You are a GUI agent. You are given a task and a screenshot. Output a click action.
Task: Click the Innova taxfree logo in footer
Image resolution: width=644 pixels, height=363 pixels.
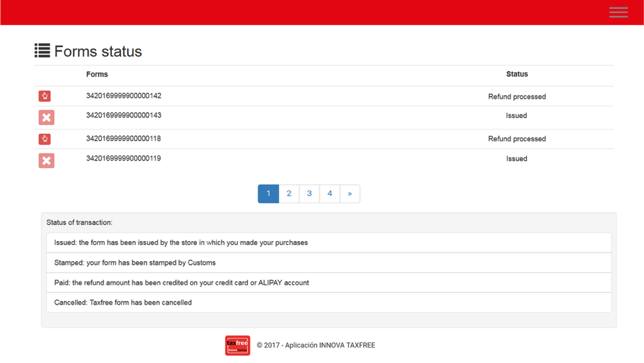click(238, 346)
